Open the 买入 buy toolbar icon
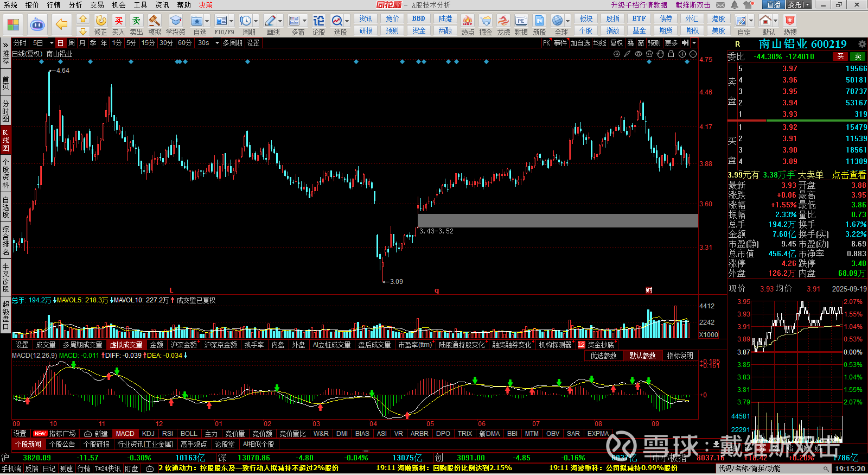 [118, 25]
